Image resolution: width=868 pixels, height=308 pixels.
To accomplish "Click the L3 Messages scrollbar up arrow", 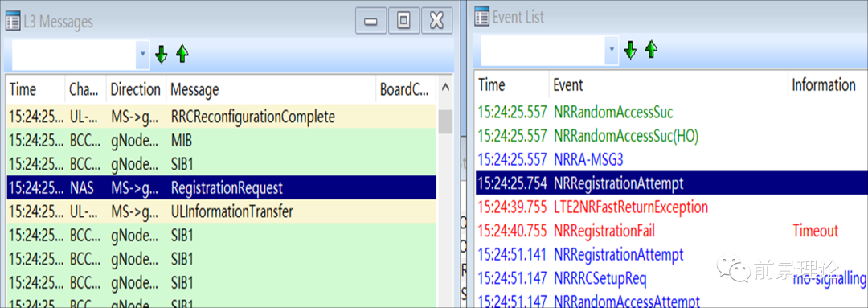I will [445, 88].
